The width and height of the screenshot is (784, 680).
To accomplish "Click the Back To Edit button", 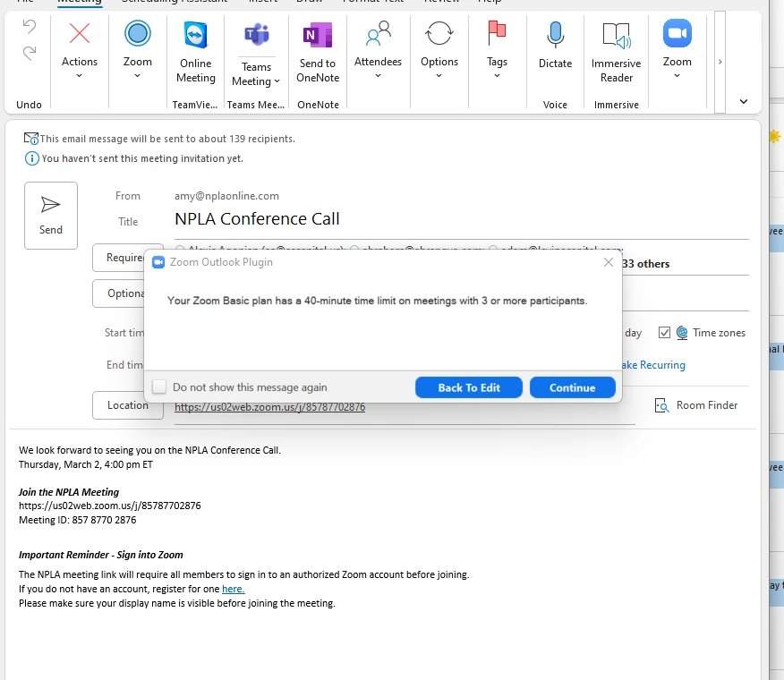I will coord(469,387).
